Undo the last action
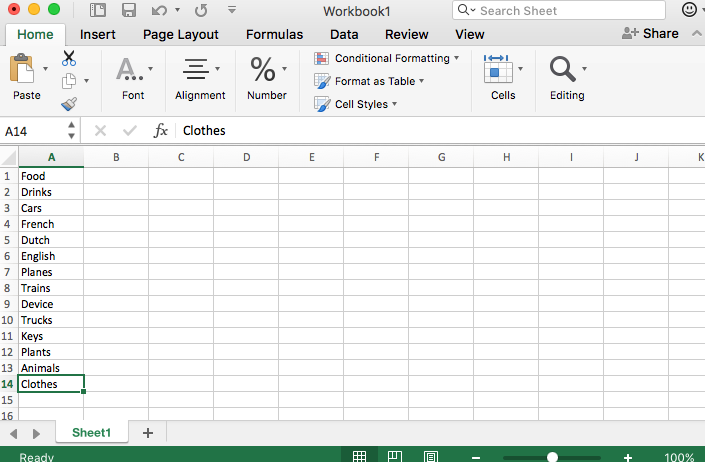Viewport: 705px width, 462px height. pyautogui.click(x=159, y=10)
